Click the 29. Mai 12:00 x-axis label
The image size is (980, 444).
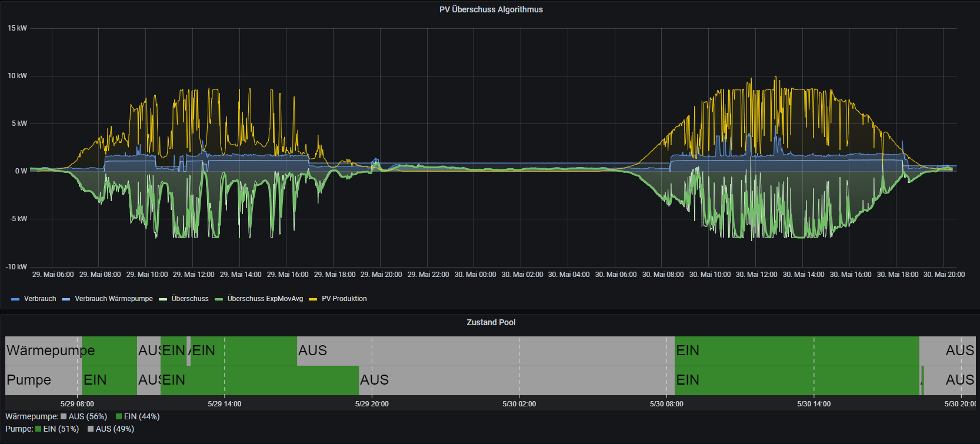click(194, 275)
